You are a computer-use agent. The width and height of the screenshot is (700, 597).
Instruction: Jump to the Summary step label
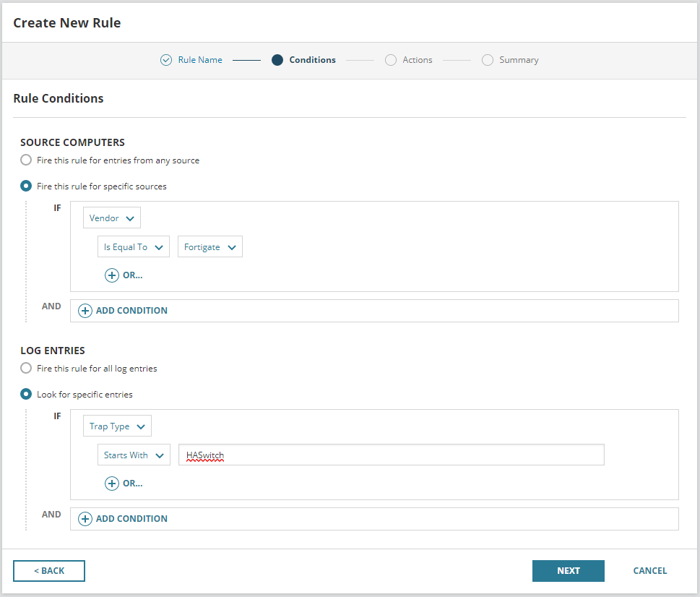519,60
